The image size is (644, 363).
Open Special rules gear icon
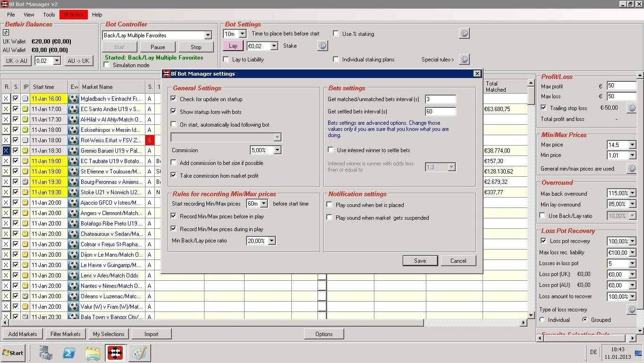(x=464, y=60)
